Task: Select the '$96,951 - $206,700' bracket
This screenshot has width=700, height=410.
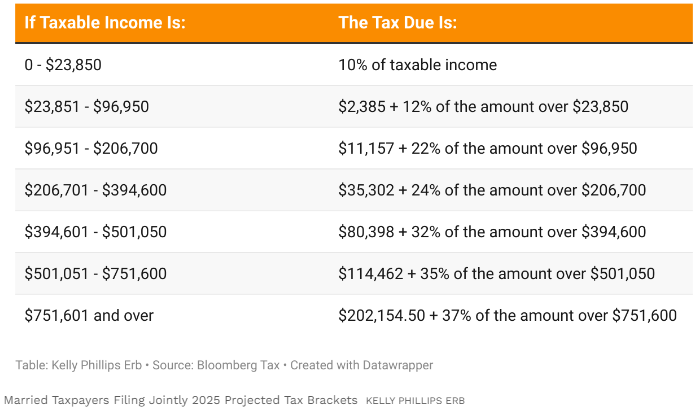Action: [91, 148]
